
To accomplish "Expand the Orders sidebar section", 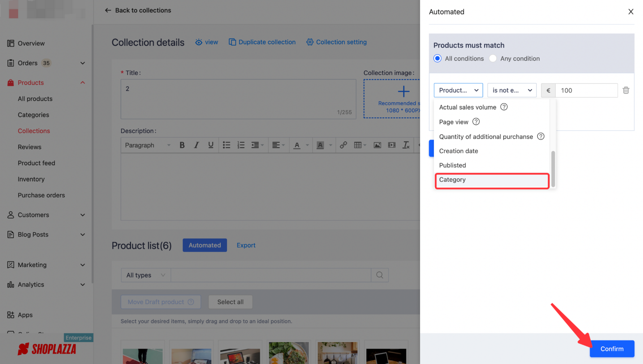I will [x=82, y=63].
